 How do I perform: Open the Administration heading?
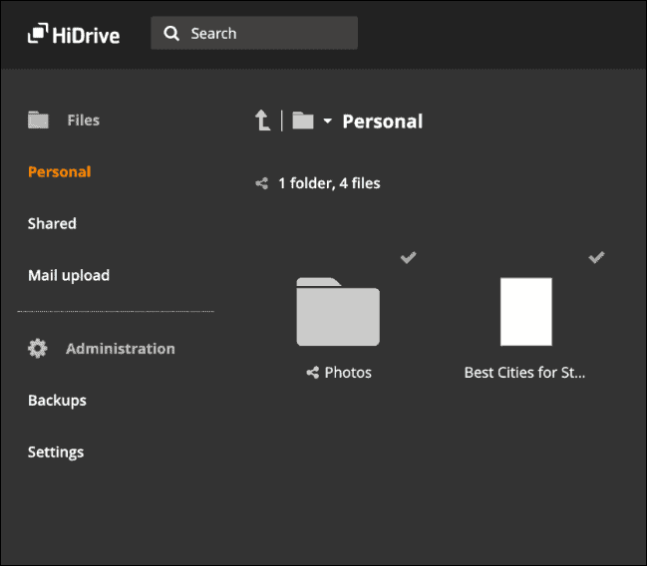pos(120,349)
